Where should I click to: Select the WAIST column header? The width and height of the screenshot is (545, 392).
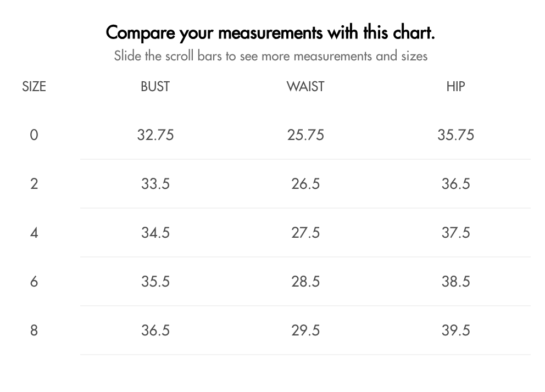pyautogui.click(x=305, y=87)
